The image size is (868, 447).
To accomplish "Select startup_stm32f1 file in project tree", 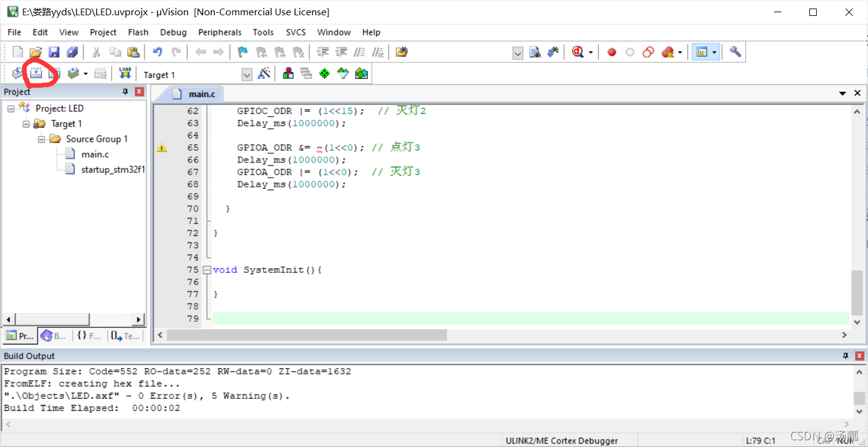I will (113, 170).
